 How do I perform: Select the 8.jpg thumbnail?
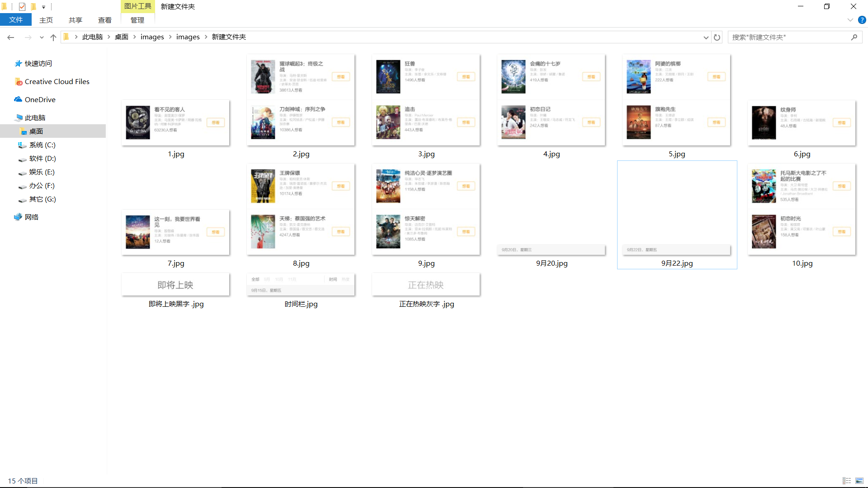click(301, 209)
